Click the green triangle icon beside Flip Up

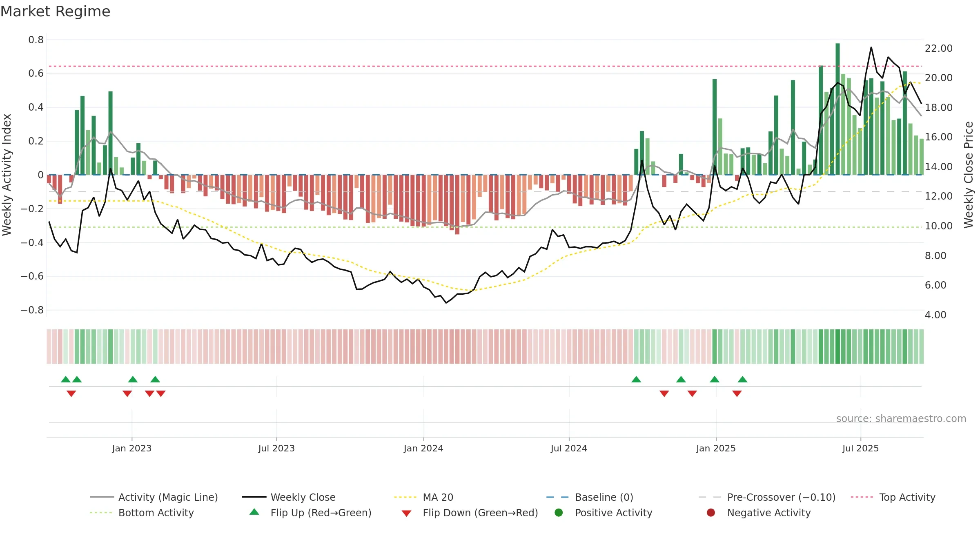(x=254, y=512)
